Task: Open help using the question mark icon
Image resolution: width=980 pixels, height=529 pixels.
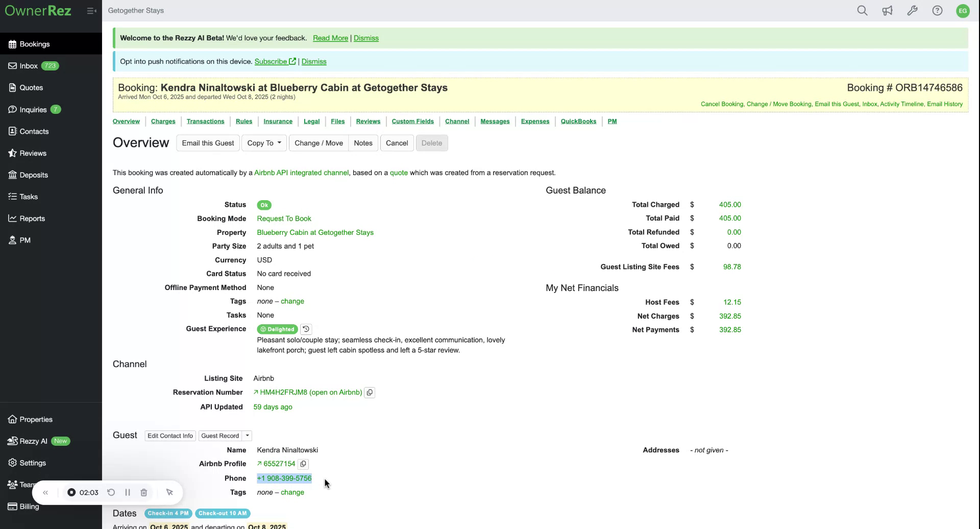Action: coord(937,10)
